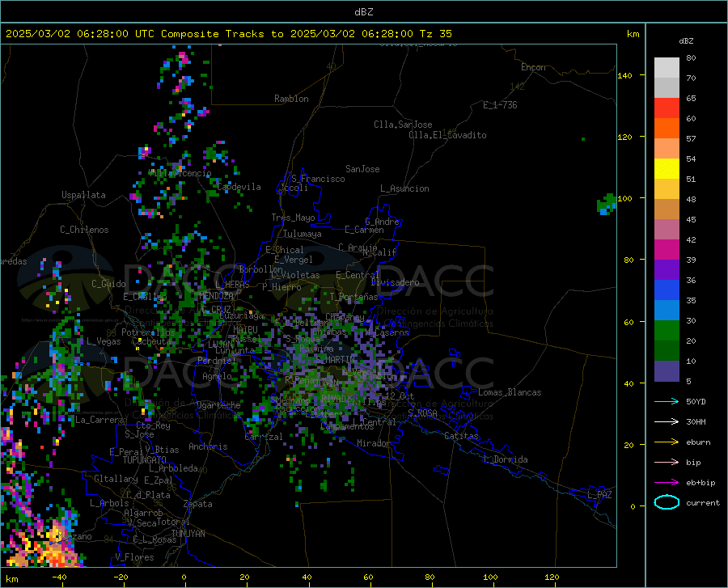The image size is (728, 588).
Task: Click the 'Mirador' map label
Action: (x=373, y=443)
